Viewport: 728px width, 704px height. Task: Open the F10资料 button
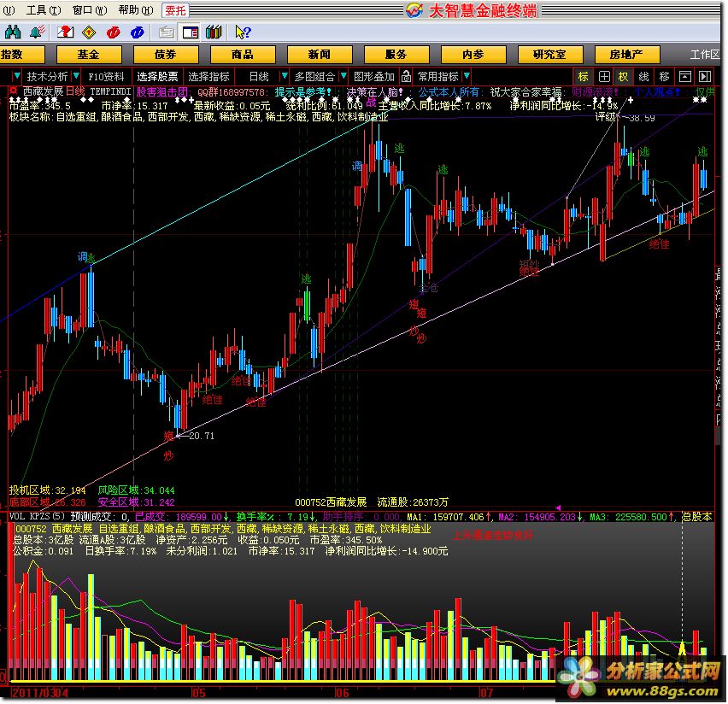click(x=106, y=76)
